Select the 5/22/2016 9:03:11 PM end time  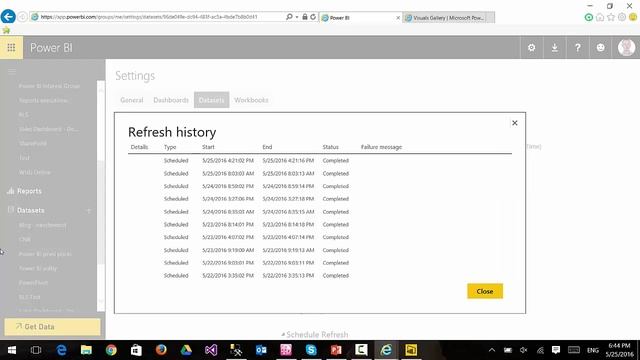(288, 263)
